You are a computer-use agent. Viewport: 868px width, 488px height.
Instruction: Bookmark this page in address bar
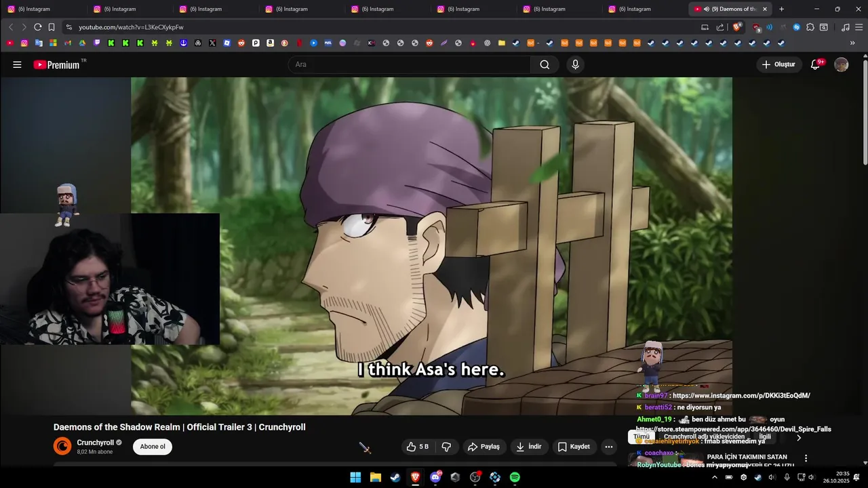tap(52, 27)
